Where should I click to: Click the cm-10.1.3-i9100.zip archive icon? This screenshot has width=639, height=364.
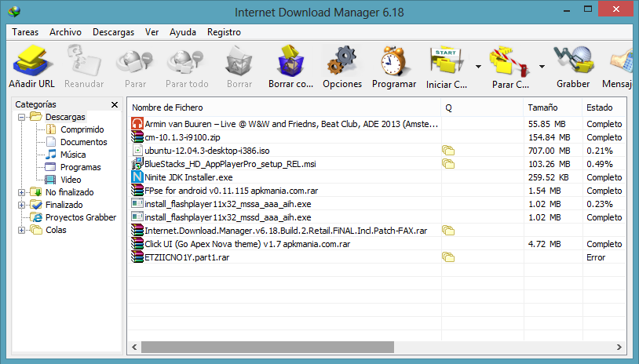point(137,137)
